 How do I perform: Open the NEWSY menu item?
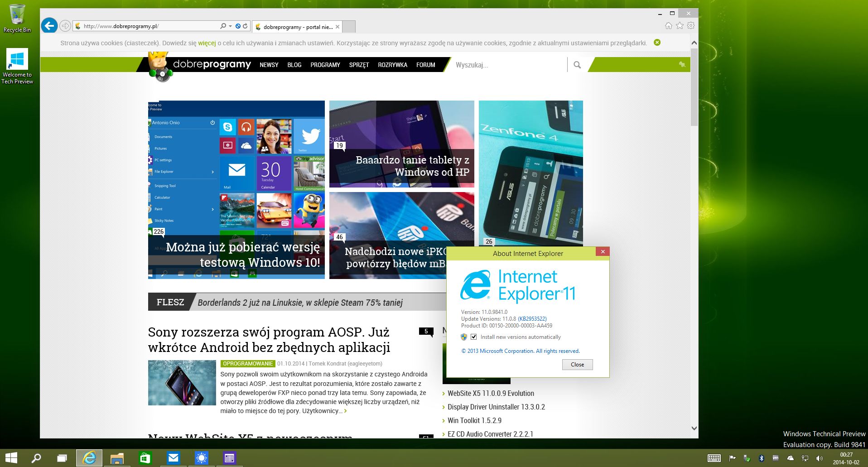coord(269,65)
